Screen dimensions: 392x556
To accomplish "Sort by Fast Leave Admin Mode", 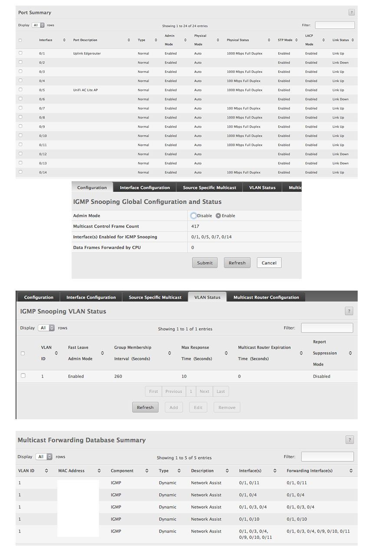I will tap(102, 353).
